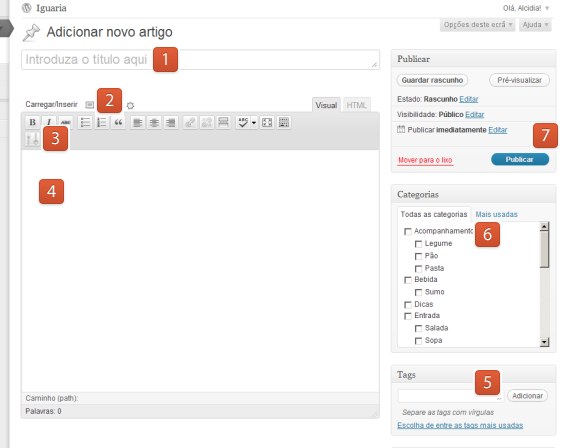Center align the text
The width and height of the screenshot is (564, 448).
pos(154,122)
